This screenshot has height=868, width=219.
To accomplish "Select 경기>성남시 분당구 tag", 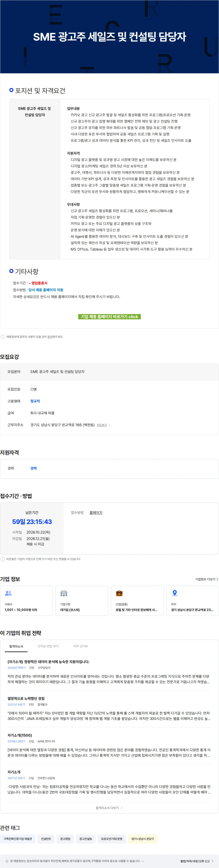I will tap(143, 839).
